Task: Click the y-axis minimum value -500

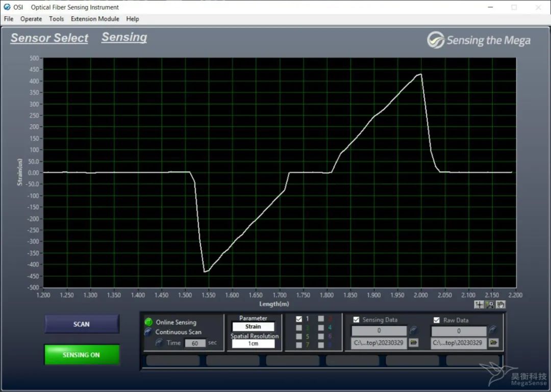Action: point(33,288)
